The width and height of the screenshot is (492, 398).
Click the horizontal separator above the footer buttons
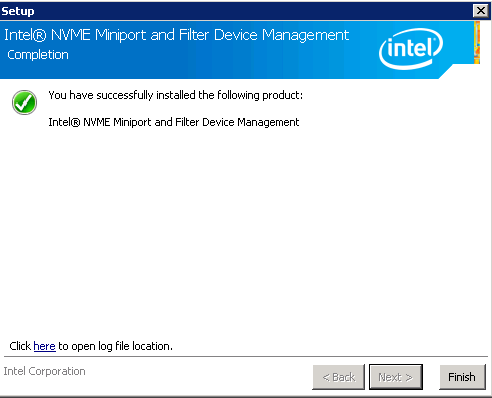(246, 357)
